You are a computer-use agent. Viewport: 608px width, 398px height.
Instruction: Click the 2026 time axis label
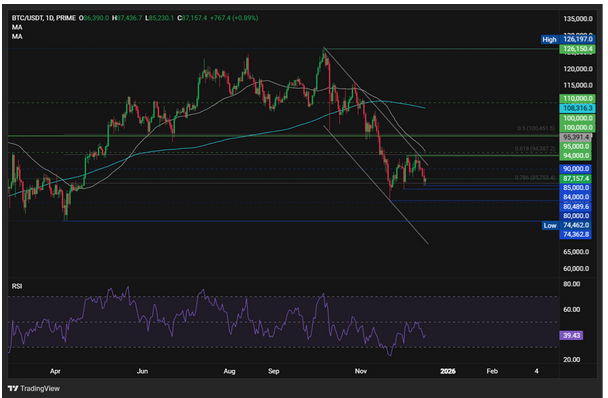447,371
